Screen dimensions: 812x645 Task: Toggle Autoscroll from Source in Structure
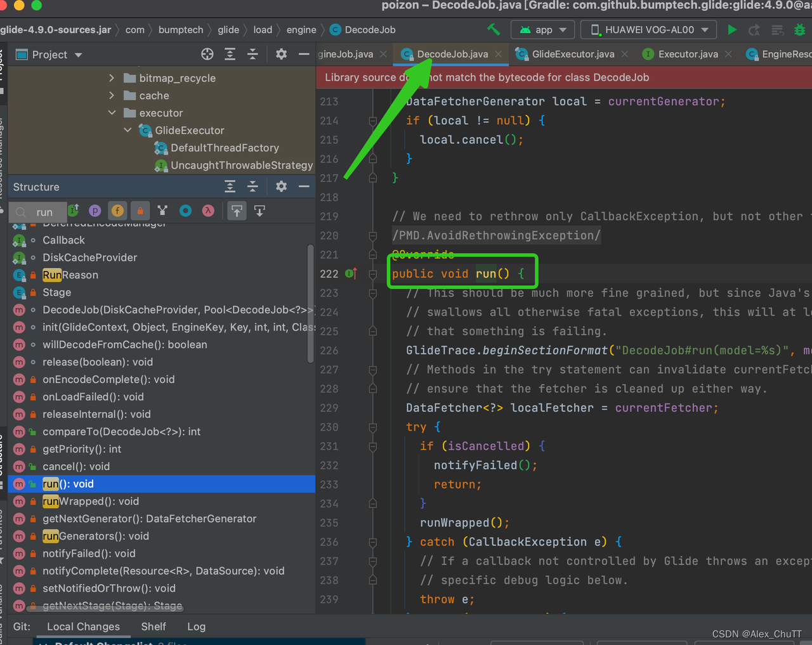[x=259, y=211]
